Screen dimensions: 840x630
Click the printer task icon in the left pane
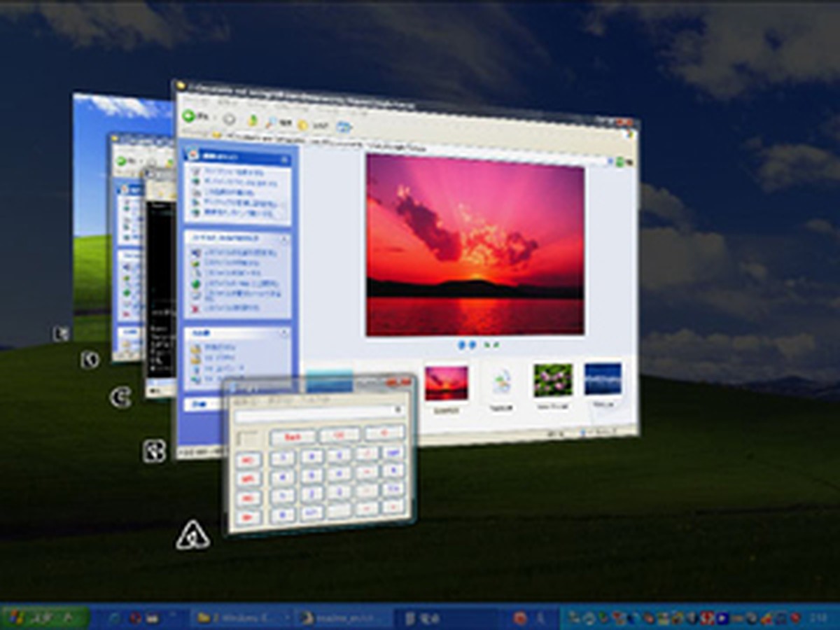pos(197,192)
